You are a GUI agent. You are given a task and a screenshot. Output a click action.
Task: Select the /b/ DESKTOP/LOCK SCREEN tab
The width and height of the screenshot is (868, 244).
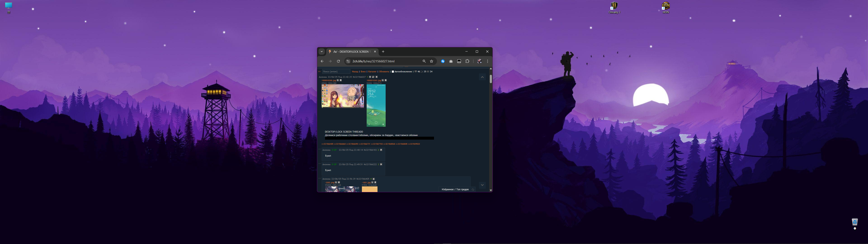[352, 52]
